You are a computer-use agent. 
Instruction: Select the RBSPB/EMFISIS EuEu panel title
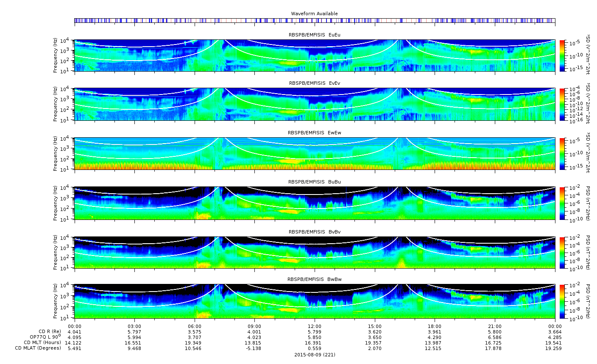coord(314,35)
